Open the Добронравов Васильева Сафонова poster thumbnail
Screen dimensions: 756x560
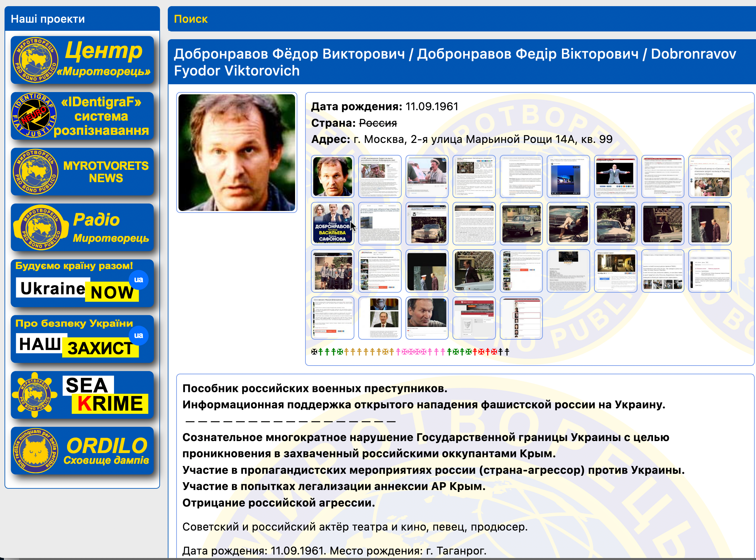tap(332, 224)
